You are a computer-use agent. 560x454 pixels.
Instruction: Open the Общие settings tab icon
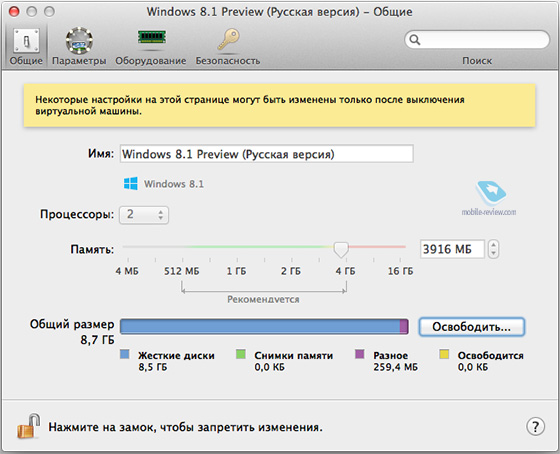26,41
